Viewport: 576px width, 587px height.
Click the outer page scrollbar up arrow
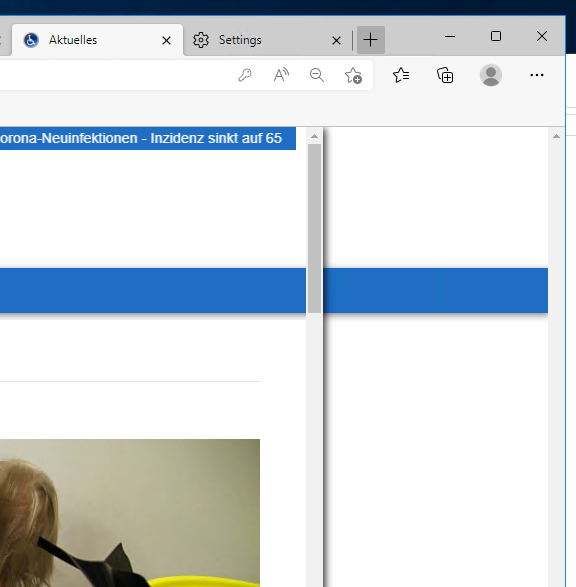click(x=557, y=136)
